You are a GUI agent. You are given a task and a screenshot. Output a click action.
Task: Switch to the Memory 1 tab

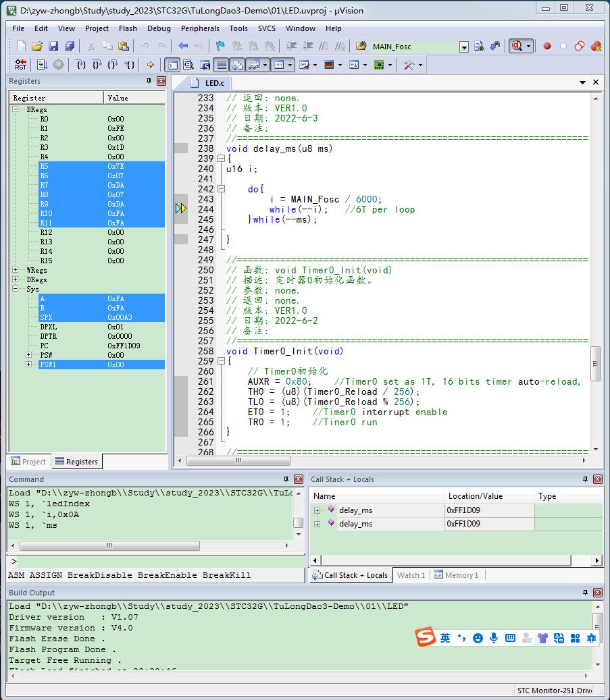pyautogui.click(x=456, y=575)
